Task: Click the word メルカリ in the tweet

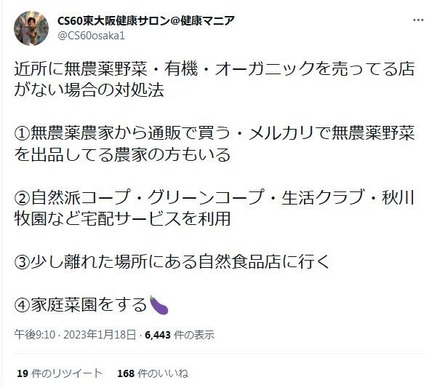Action: coord(281,133)
